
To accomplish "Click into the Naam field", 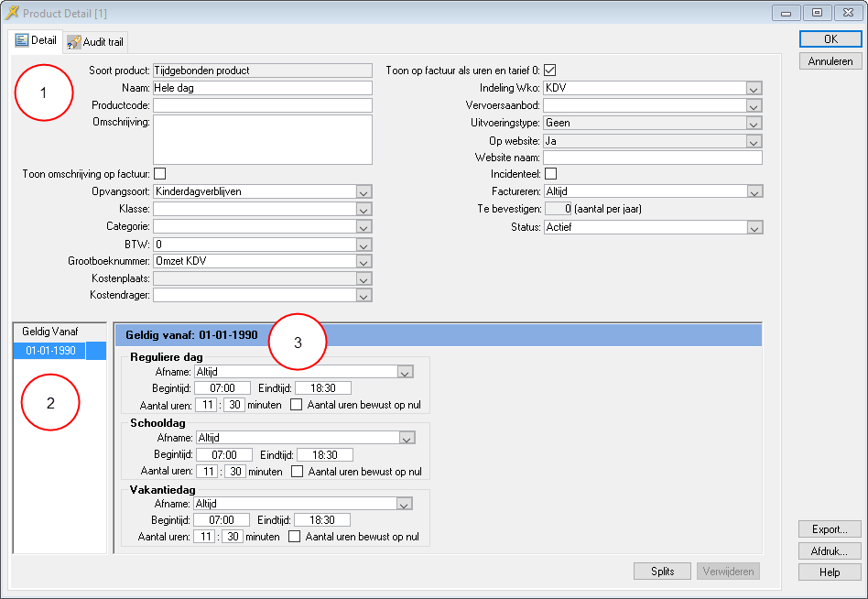I will [262, 88].
